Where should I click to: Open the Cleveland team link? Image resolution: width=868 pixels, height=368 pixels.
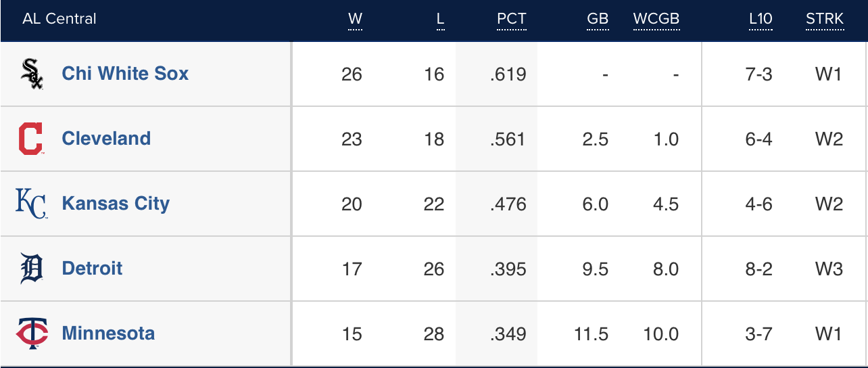click(106, 139)
